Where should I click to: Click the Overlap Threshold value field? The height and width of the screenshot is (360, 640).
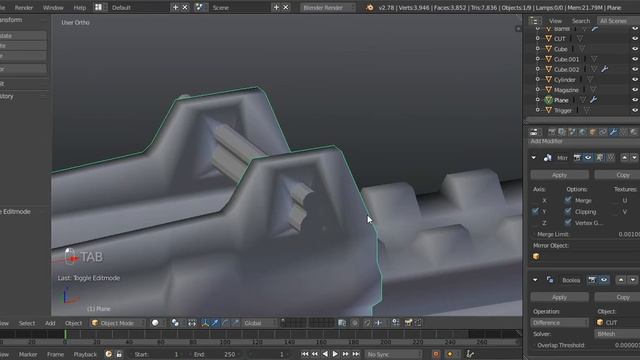[x=585, y=345]
